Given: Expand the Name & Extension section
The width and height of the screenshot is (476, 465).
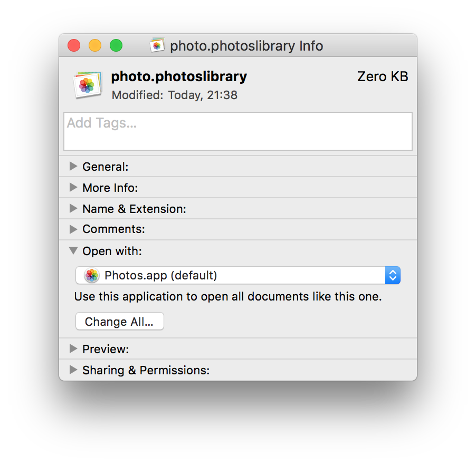Looking at the screenshot, I should [73, 209].
